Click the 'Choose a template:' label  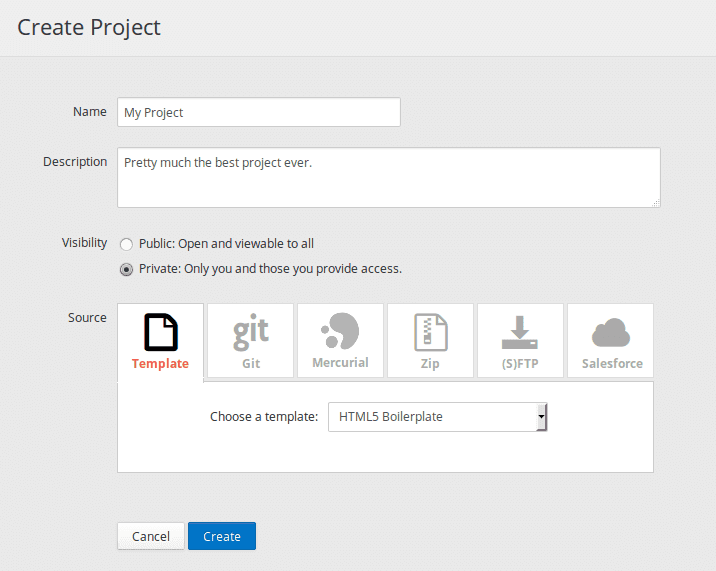tap(264, 417)
